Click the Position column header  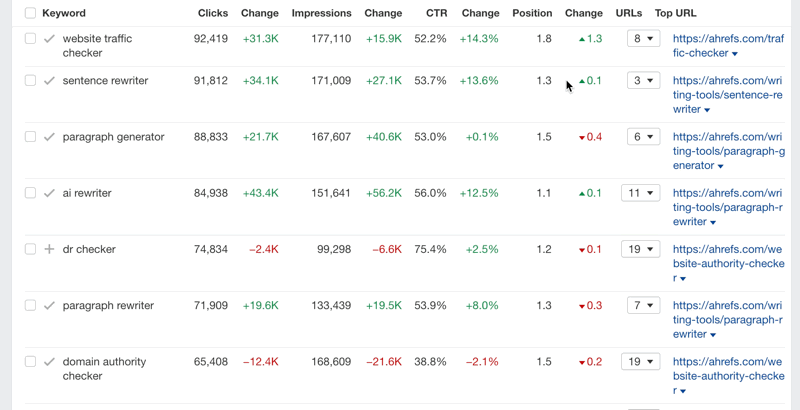click(x=531, y=13)
